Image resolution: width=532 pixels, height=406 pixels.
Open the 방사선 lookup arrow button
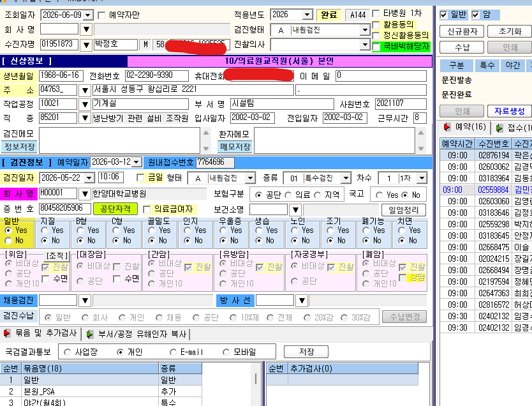click(302, 301)
